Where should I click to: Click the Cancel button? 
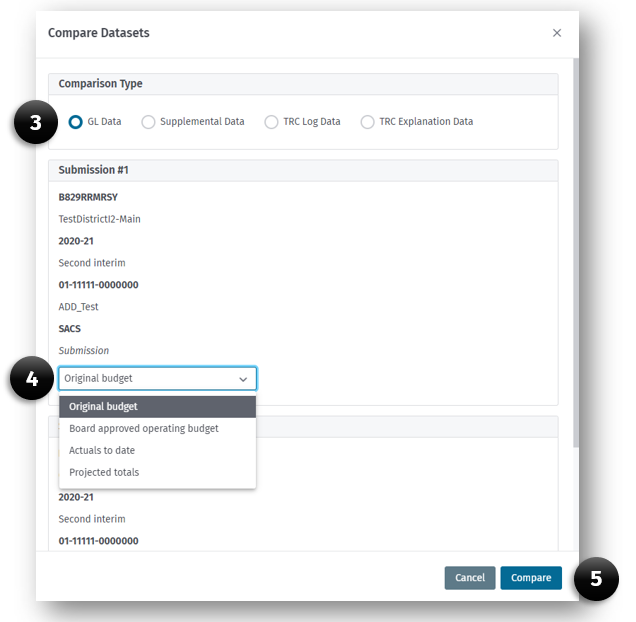470,578
